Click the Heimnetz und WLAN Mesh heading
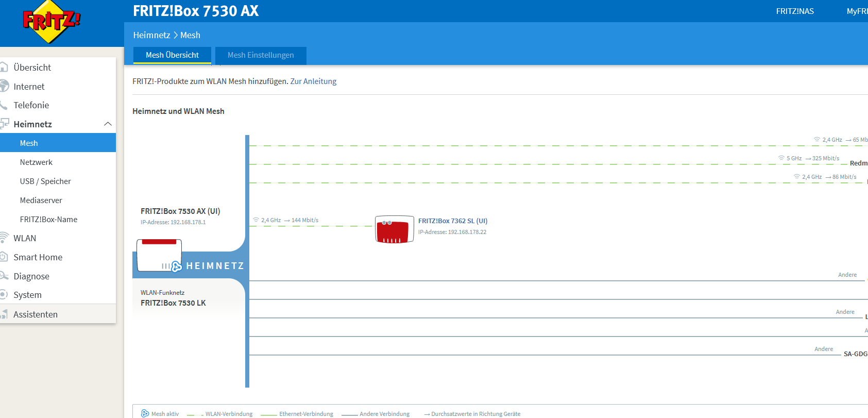 click(178, 111)
